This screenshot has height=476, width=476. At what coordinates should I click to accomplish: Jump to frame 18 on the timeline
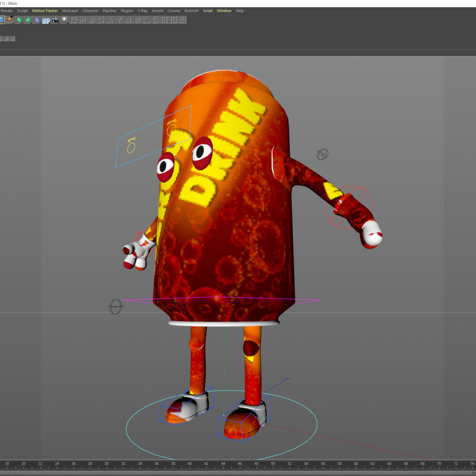pyautogui.click(x=7, y=464)
